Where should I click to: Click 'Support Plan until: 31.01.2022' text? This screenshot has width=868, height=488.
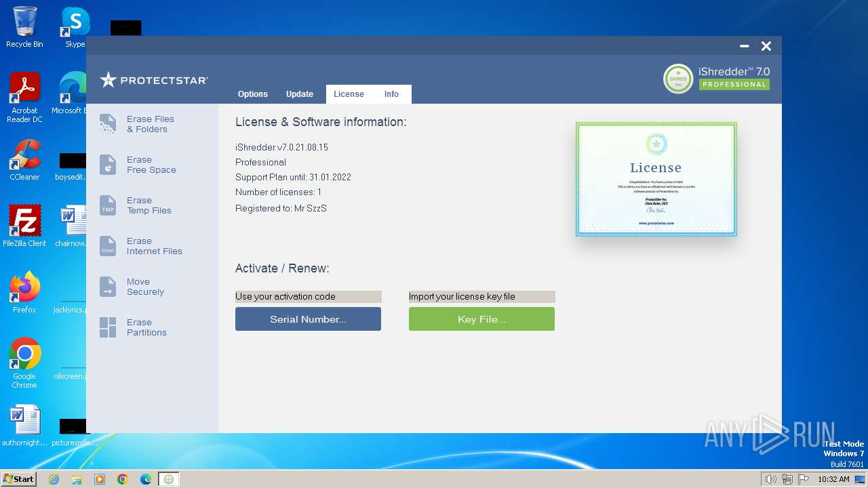(x=293, y=177)
